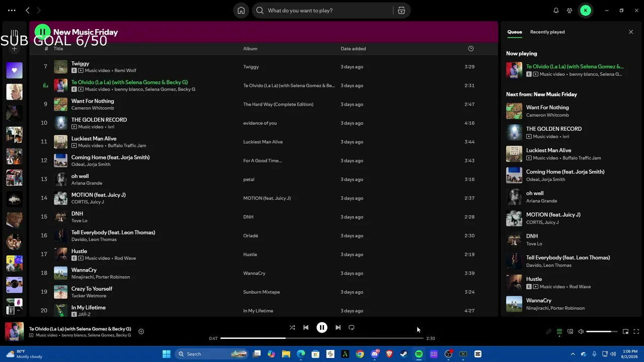Screen dimensions: 644x362
Task: Close the Queue panel
Action: tap(631, 32)
